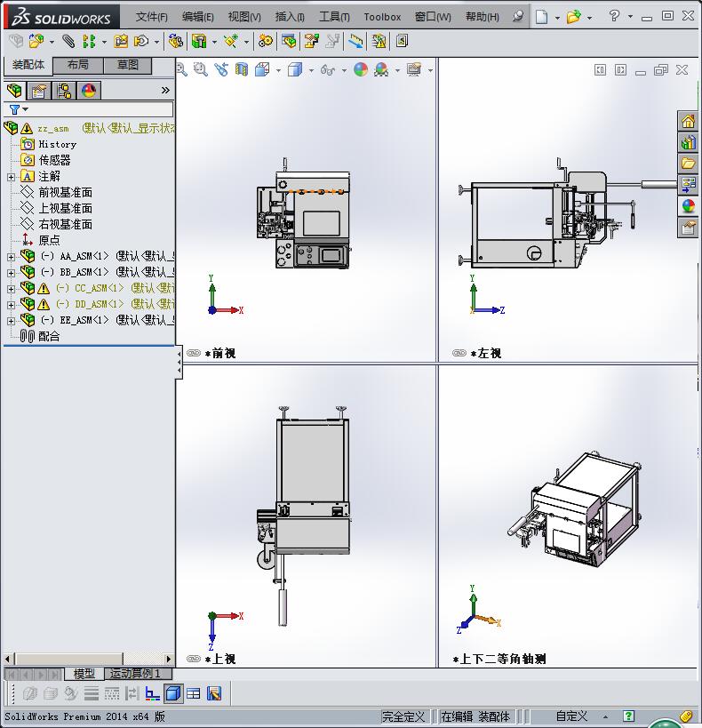The image size is (702, 728).
Task: Click the Reference Geometry icon
Action: tap(231, 41)
